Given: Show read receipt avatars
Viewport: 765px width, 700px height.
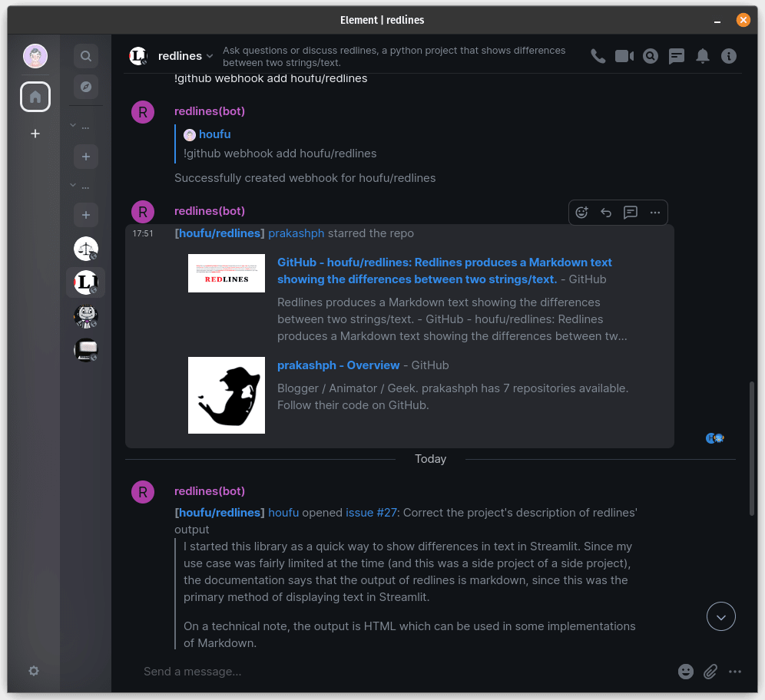Looking at the screenshot, I should [x=715, y=438].
